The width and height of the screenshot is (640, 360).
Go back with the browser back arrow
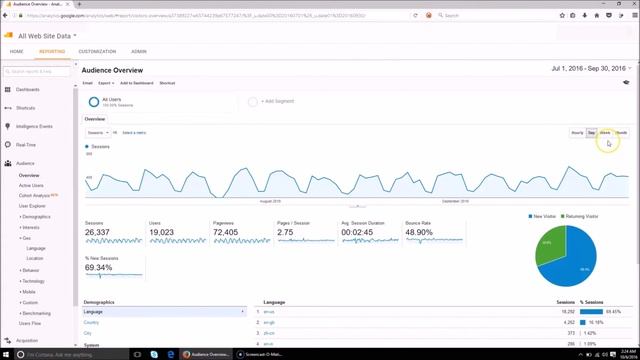5,16
